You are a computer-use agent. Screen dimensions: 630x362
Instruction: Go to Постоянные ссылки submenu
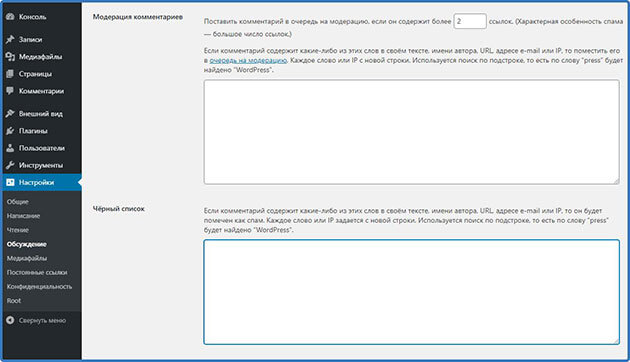click(37, 272)
